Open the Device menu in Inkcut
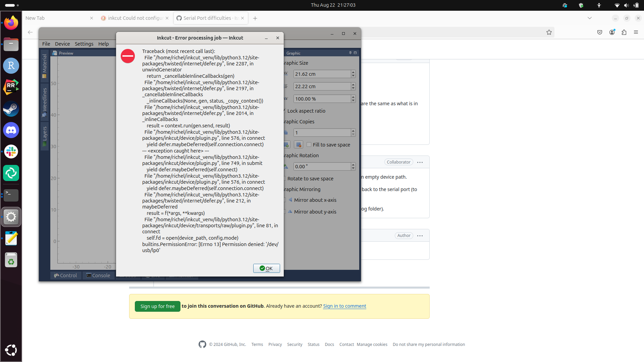Viewport: 644px width, 362px height. click(62, 44)
